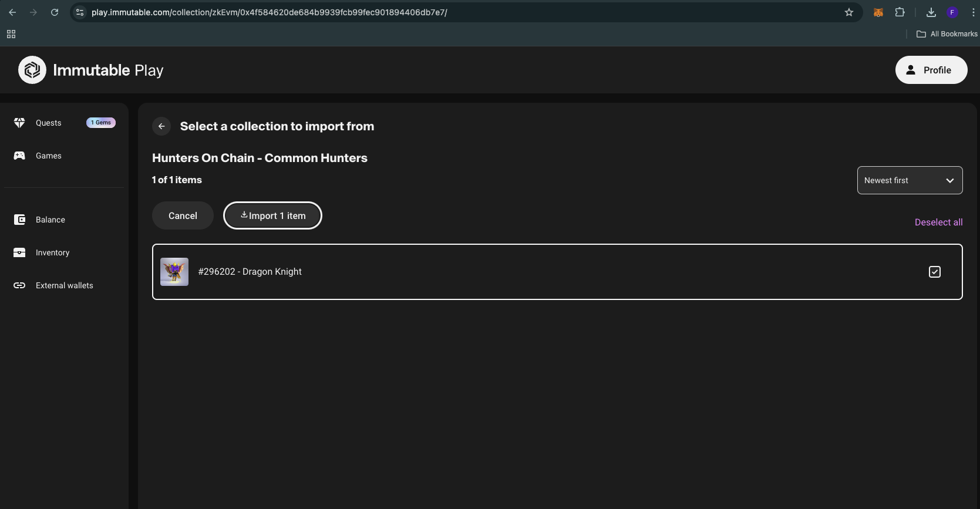Click the 1 of 1 items text
Screen dimensions: 980x509
[x=177, y=180]
